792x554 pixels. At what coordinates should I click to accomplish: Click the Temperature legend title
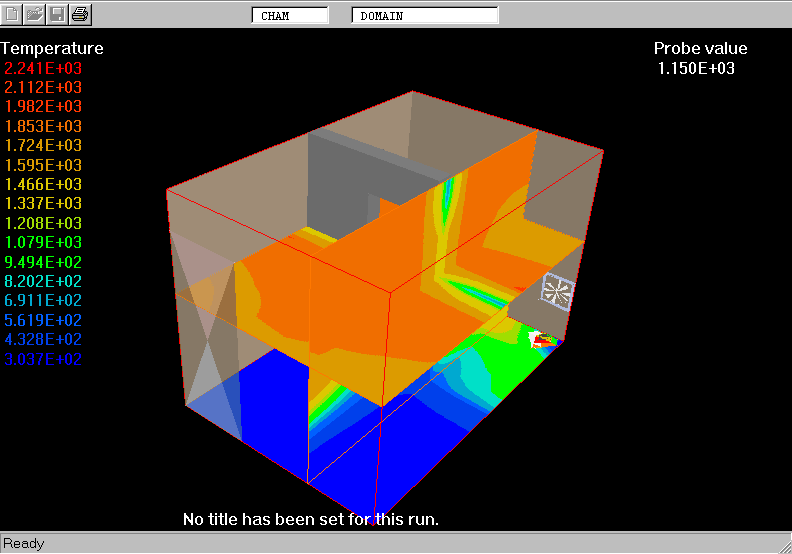point(52,48)
